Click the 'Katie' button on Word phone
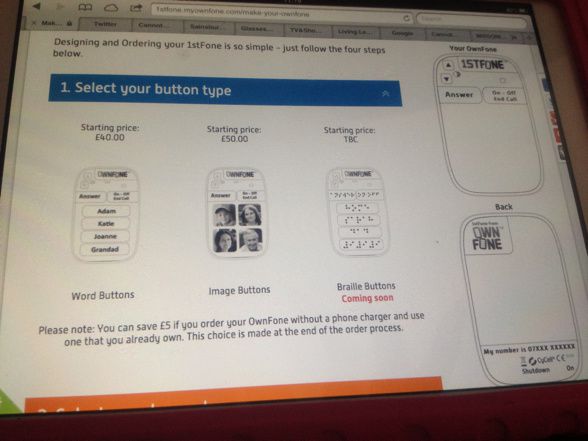The width and height of the screenshot is (588, 441). 106,224
